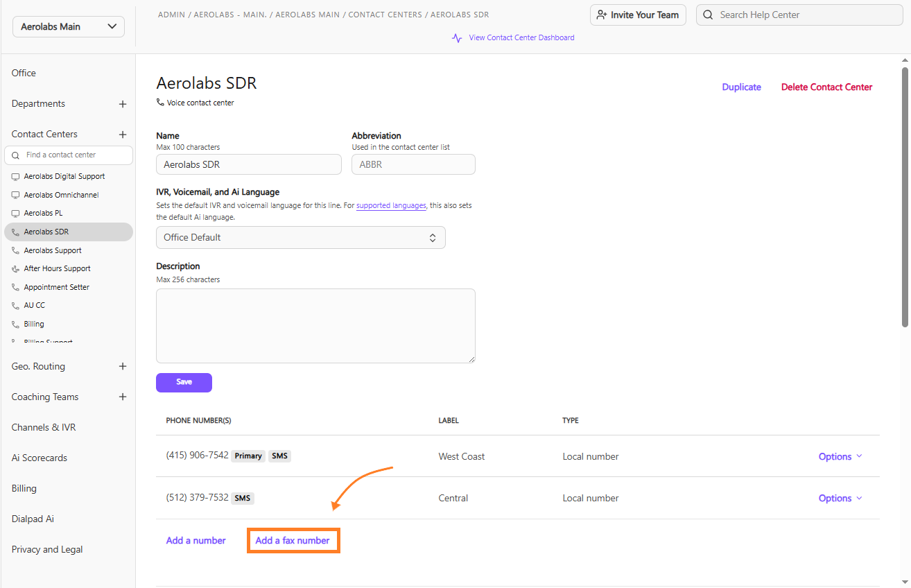Open Channels & IVR section
This screenshot has height=588, width=911.
(x=44, y=427)
